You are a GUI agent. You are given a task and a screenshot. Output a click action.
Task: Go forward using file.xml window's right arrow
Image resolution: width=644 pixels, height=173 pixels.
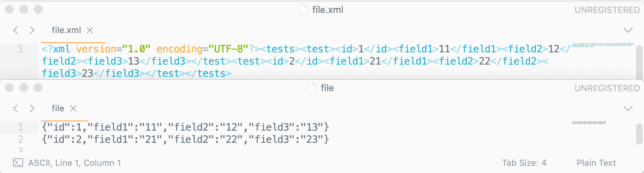tap(32, 30)
